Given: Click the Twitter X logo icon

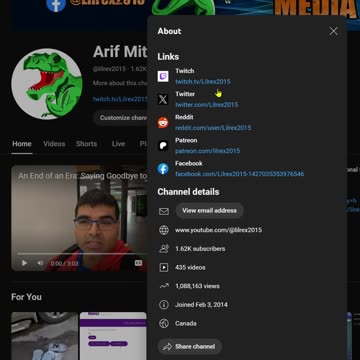Looking at the screenshot, I should click(x=163, y=99).
